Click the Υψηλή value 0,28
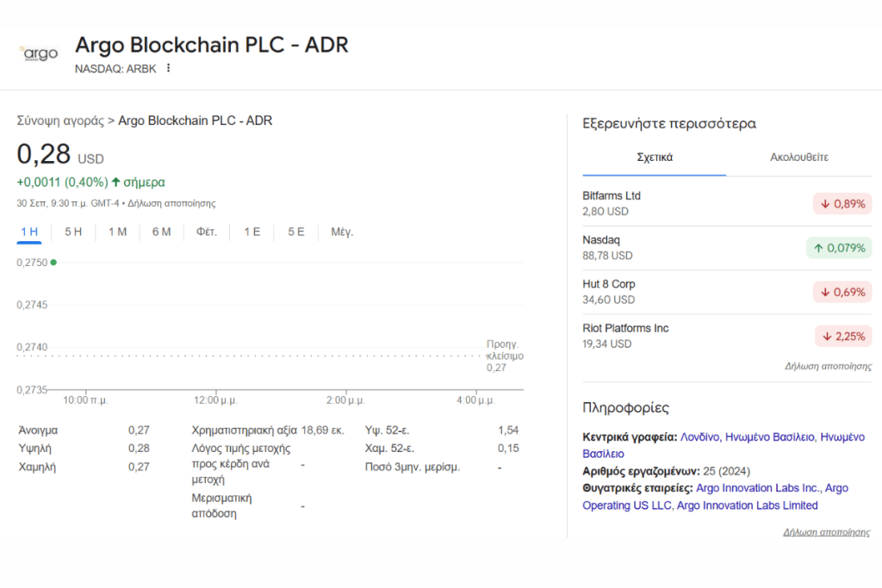This screenshot has width=882, height=588. 139,448
